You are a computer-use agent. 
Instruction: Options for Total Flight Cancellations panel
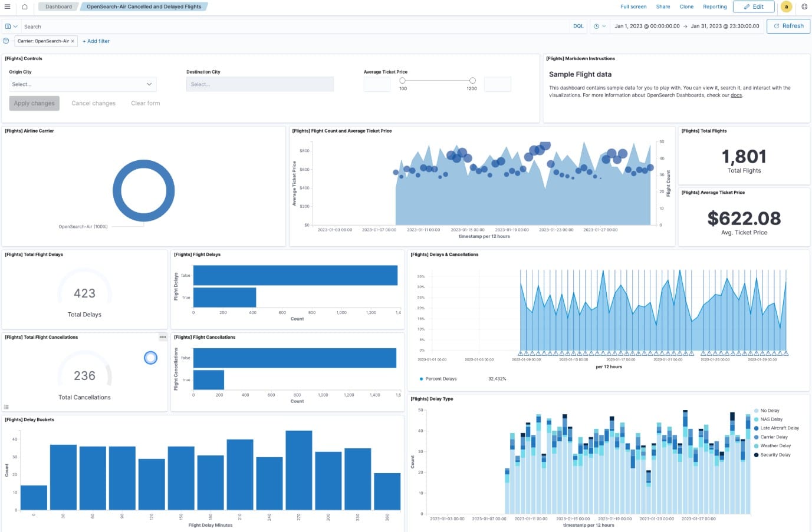163,337
